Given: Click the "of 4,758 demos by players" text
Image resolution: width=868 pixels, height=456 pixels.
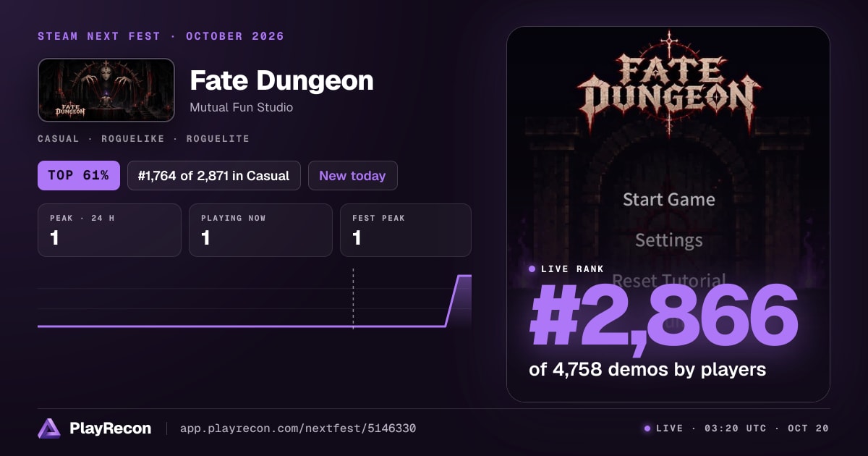Looking at the screenshot, I should coord(647,369).
